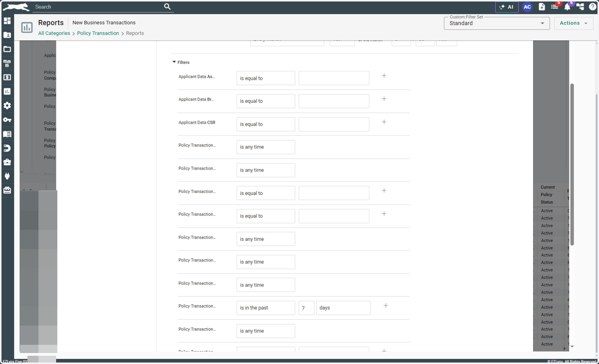The height and width of the screenshot is (364, 599).
Task: Open the AC user avatar
Action: [x=527, y=7]
